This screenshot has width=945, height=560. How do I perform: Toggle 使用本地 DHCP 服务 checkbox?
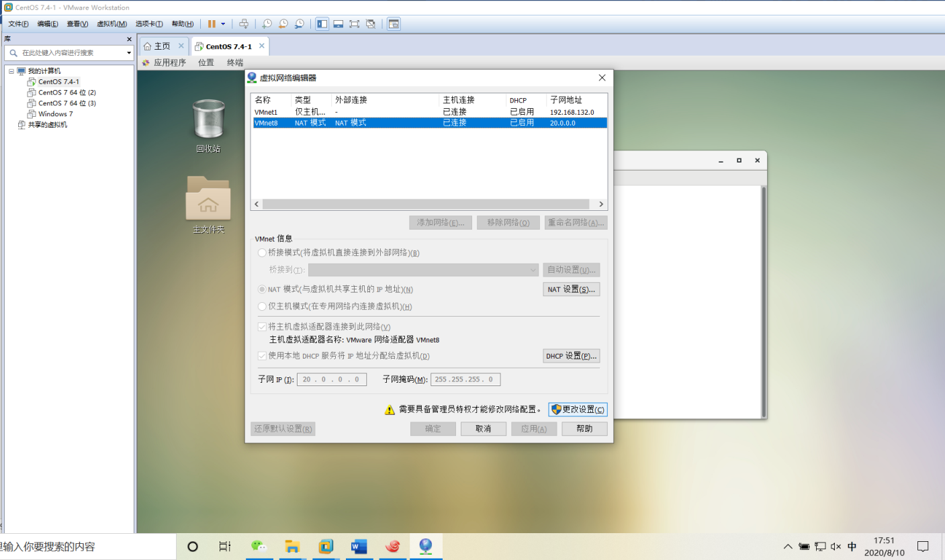[262, 356]
